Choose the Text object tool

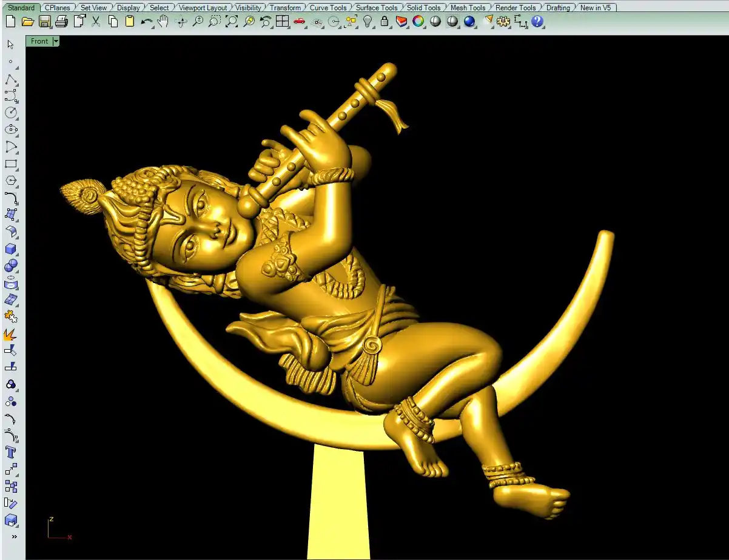coord(11,452)
